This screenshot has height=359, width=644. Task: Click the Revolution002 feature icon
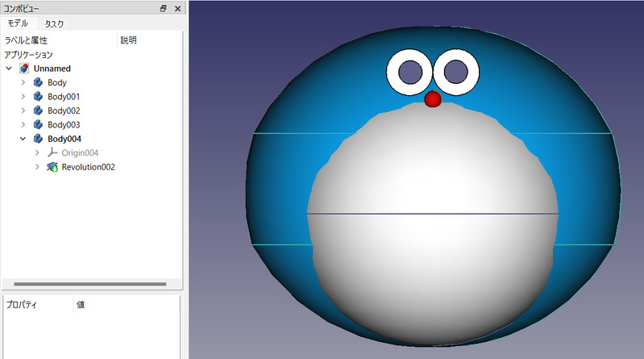point(52,167)
